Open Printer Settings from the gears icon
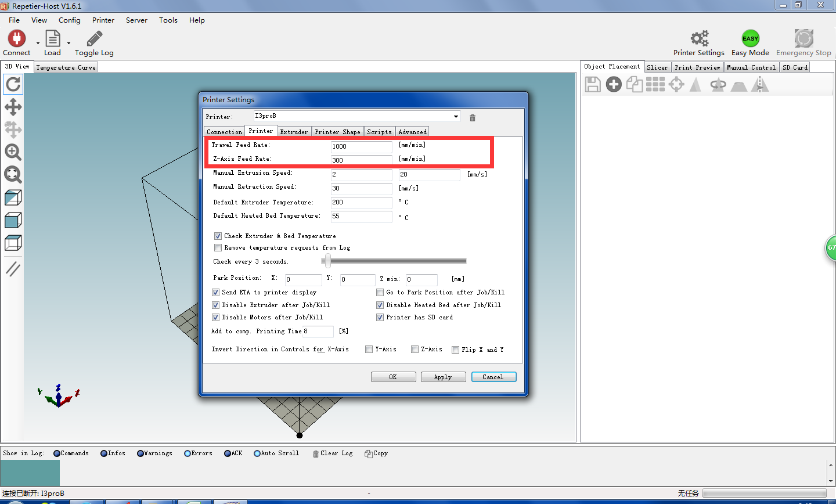The image size is (836, 504). tap(699, 39)
